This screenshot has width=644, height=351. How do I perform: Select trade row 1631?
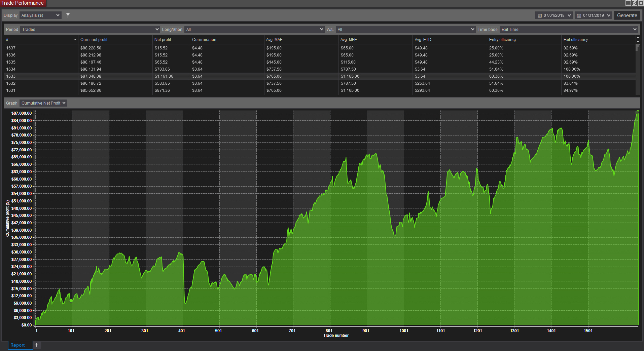tap(320, 90)
